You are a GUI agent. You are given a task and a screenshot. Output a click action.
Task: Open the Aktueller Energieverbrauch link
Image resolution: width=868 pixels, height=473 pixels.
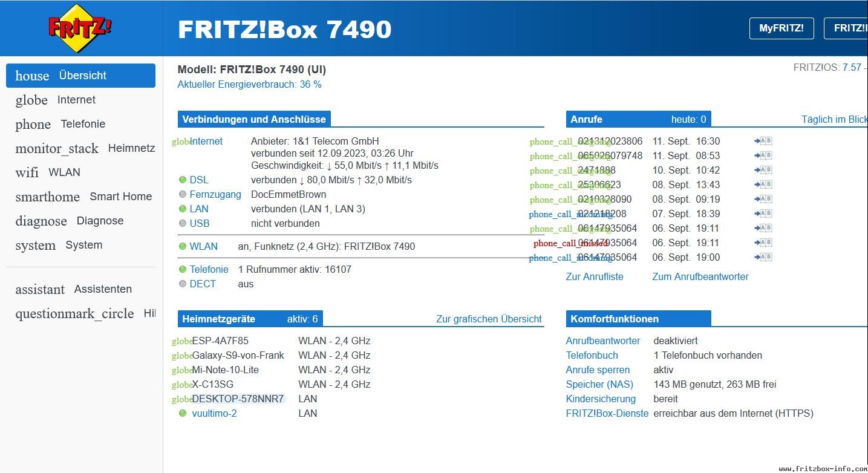tap(249, 85)
